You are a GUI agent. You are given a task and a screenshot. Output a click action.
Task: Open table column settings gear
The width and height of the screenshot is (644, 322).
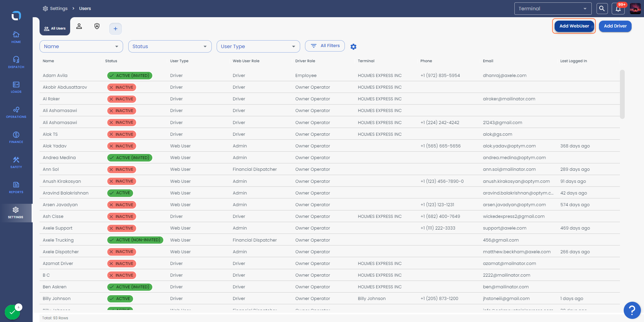353,47
